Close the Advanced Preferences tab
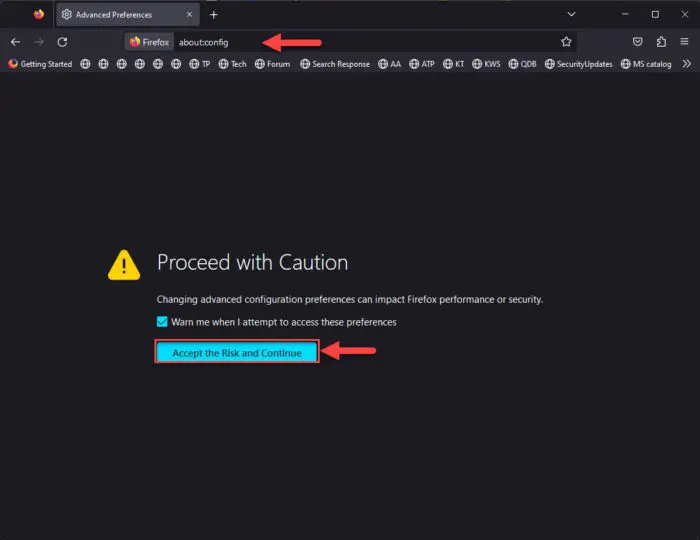Viewport: 700px width, 540px height. point(189,15)
